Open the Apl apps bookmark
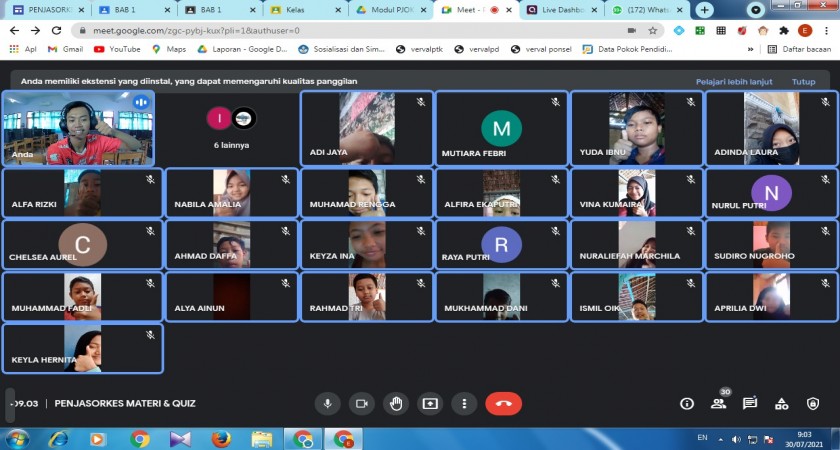The width and height of the screenshot is (840, 450). coord(23,49)
